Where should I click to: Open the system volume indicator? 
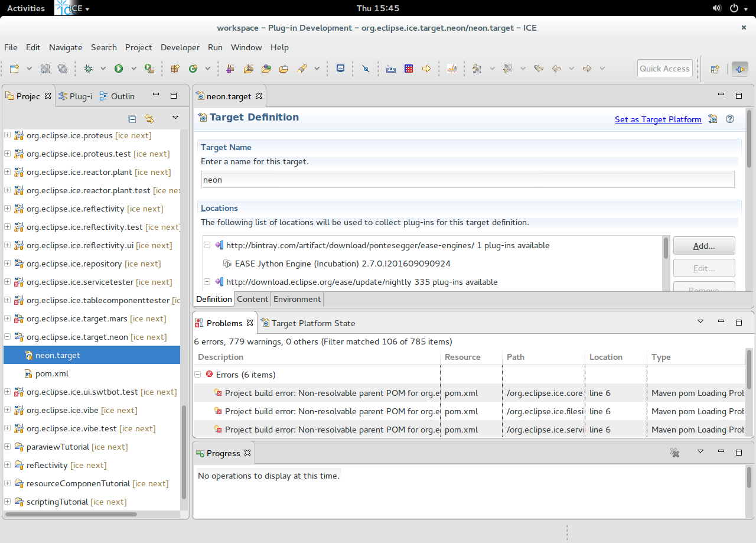coord(717,8)
